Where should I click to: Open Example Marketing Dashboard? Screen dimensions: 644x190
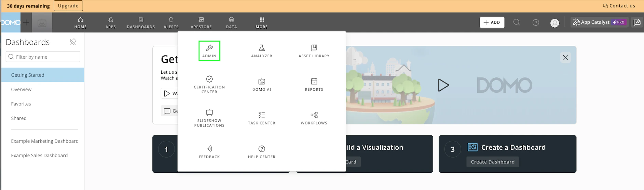[45, 141]
